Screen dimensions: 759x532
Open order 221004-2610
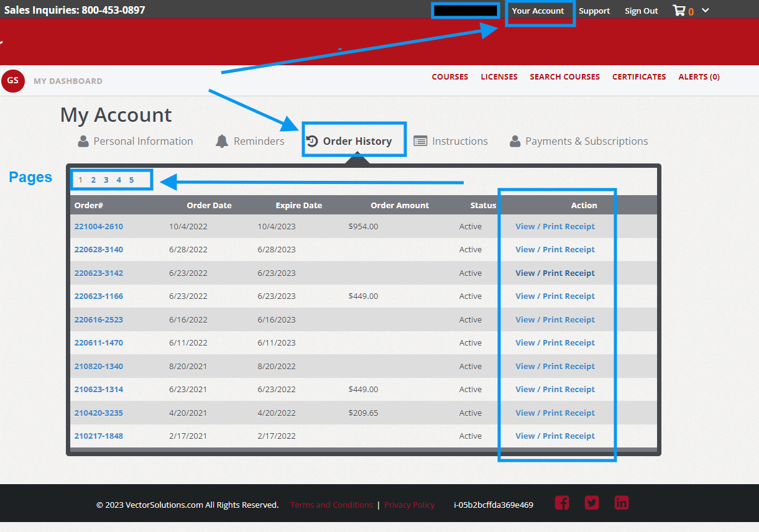click(x=98, y=226)
